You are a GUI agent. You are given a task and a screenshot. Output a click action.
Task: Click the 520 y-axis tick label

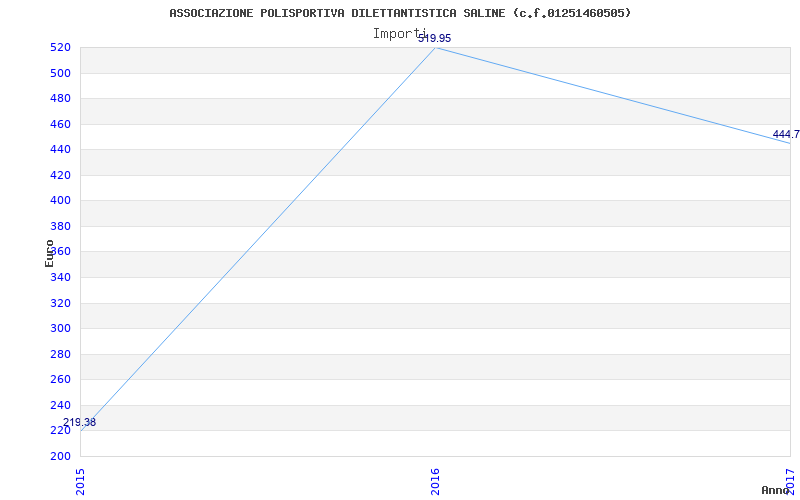[60, 48]
